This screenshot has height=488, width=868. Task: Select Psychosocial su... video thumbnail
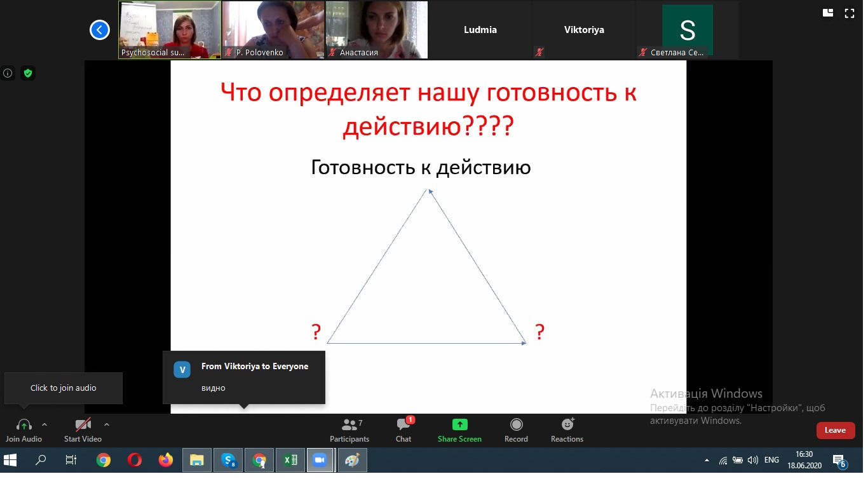[x=170, y=30]
